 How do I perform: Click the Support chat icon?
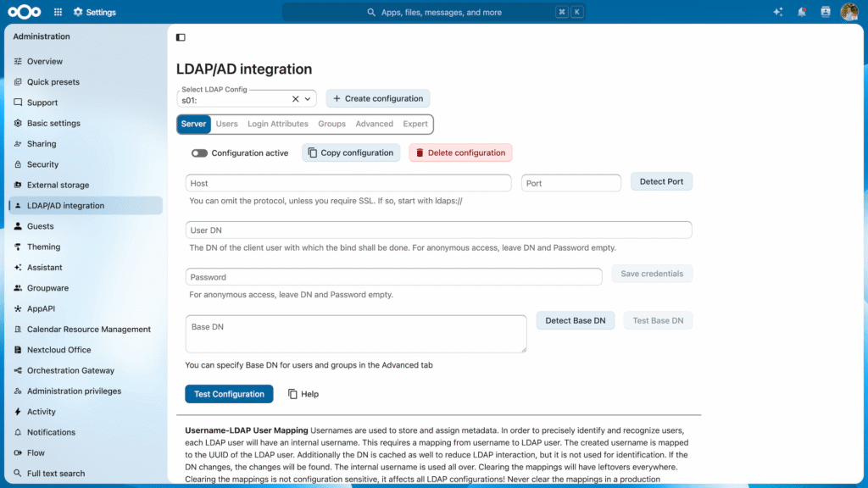(18, 103)
